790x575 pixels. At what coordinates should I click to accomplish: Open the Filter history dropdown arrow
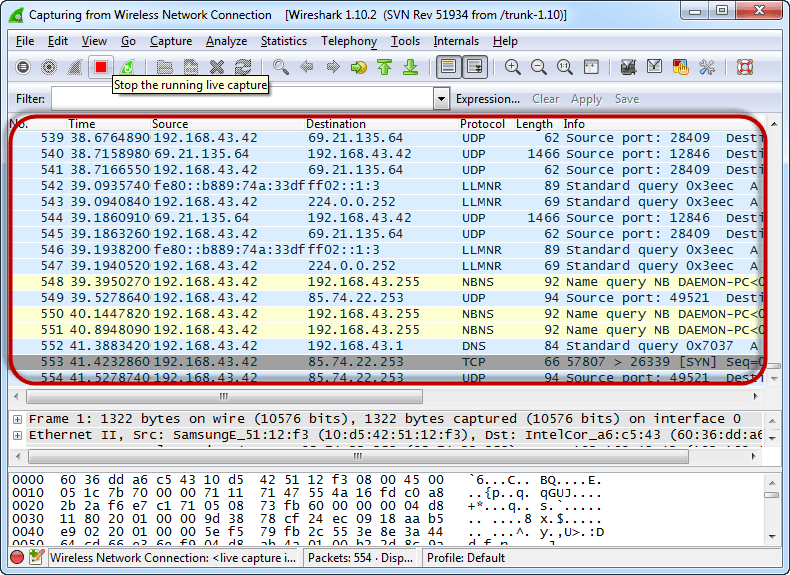click(x=441, y=99)
